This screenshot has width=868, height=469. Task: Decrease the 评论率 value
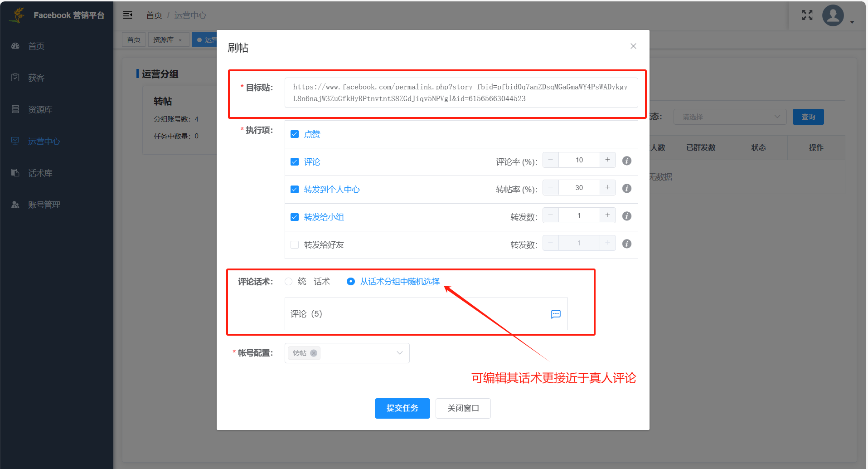click(551, 160)
